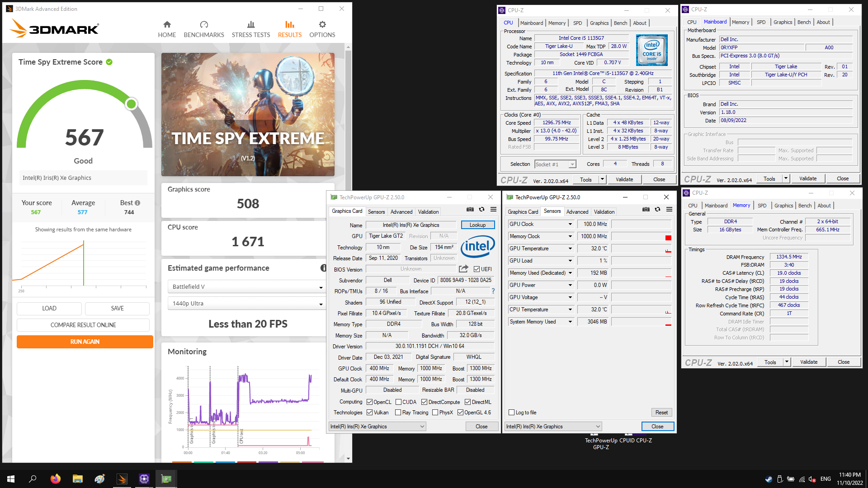
Task: Open the 1440p Ultra resolution dropdown
Action: (246, 304)
